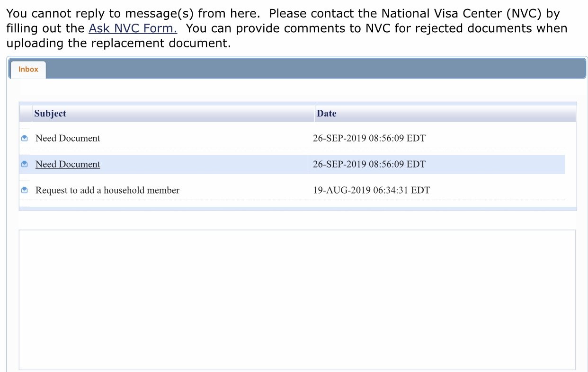Select the Inbox tab
588x372 pixels.
click(28, 69)
